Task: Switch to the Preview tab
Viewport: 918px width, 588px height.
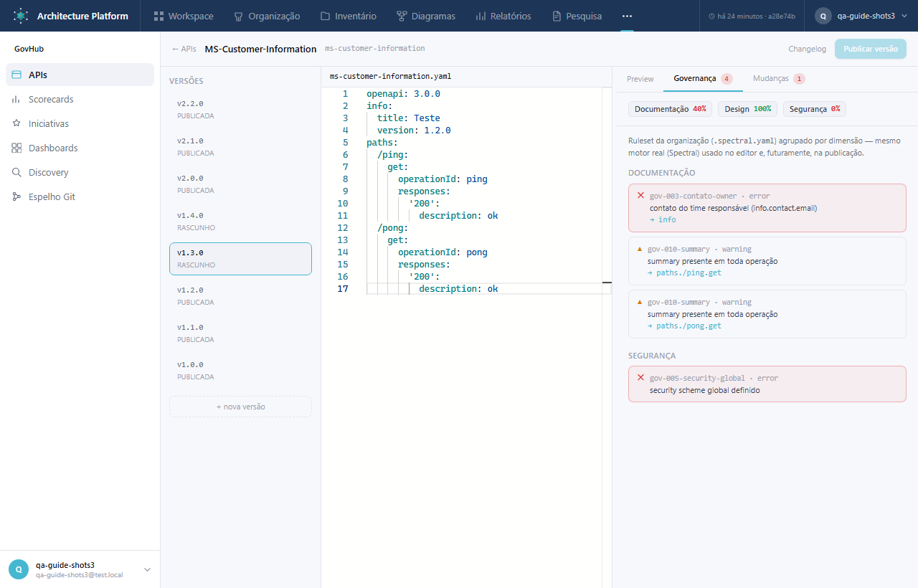Action: (x=640, y=79)
